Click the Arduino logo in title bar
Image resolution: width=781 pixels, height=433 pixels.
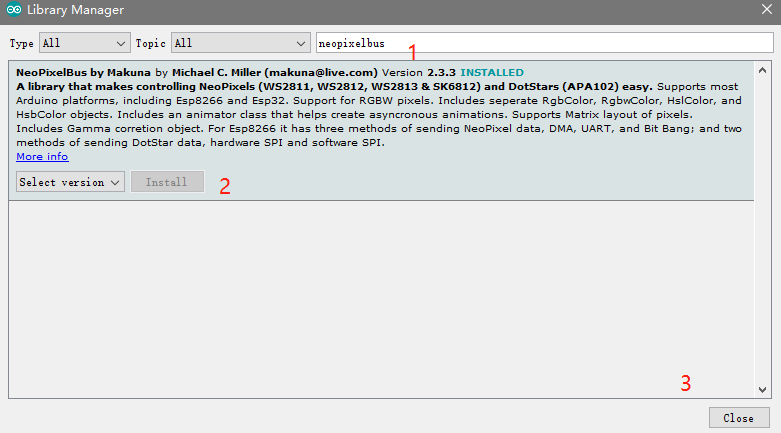[11, 10]
